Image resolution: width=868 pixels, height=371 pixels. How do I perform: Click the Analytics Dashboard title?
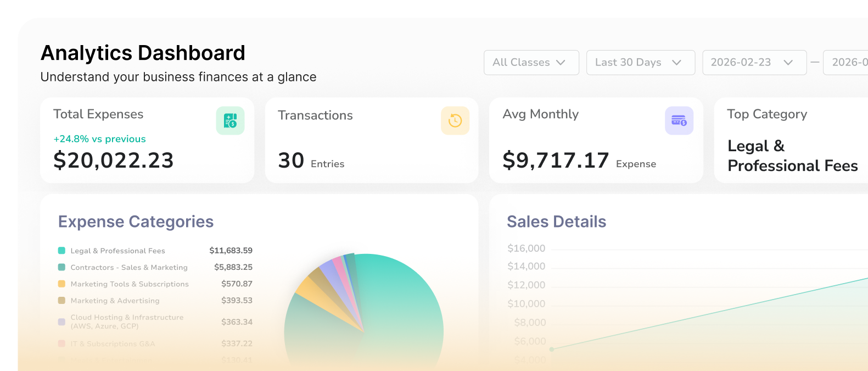(143, 53)
